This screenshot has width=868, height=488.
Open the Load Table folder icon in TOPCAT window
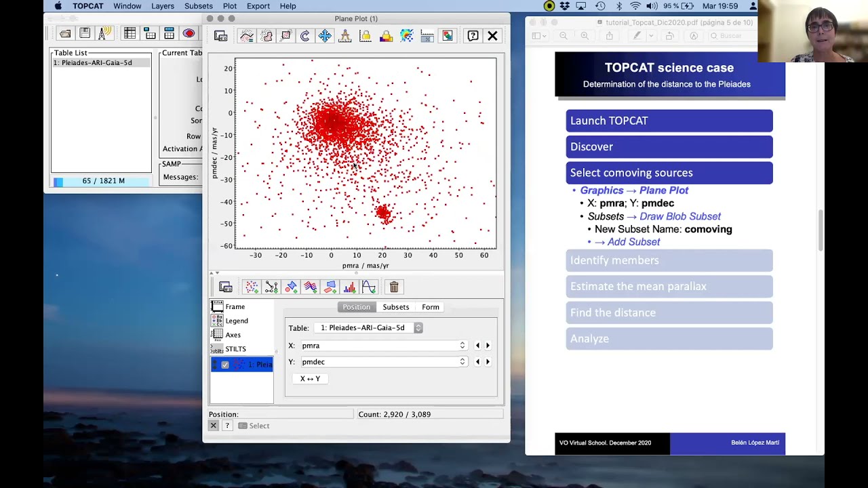pyautogui.click(x=65, y=33)
